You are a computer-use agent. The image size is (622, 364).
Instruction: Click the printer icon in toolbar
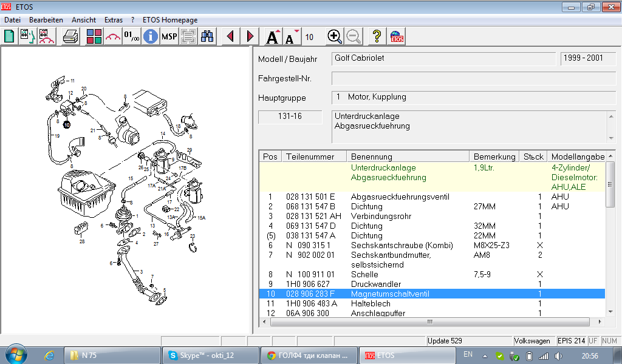coord(71,36)
